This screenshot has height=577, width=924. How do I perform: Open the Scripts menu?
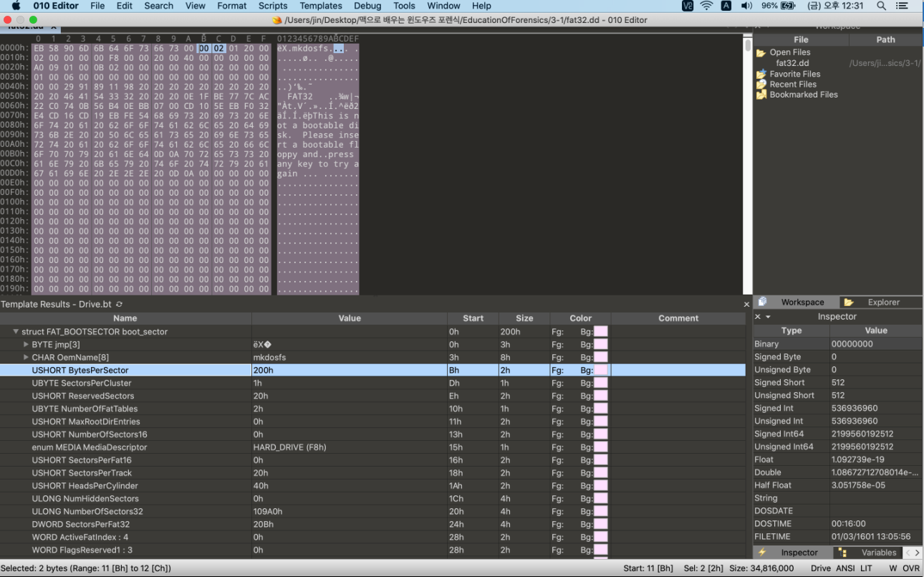coord(273,6)
